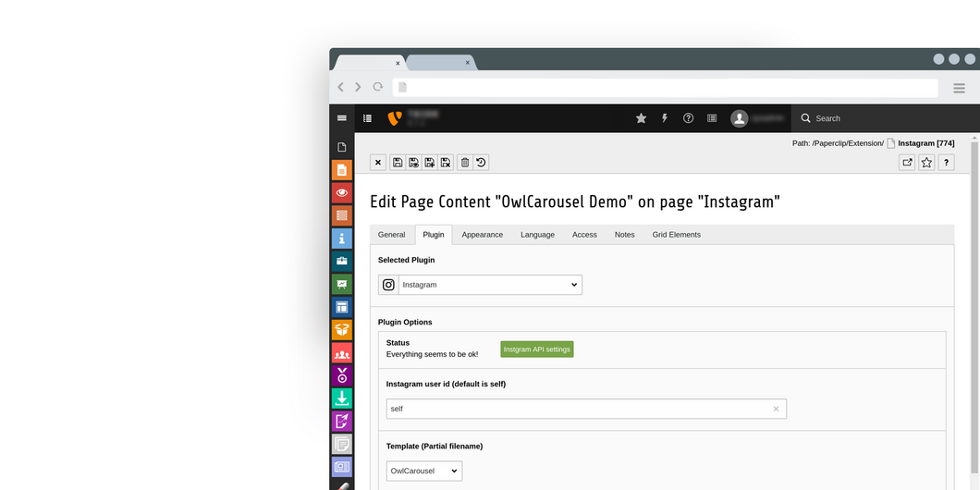
Task: Switch to the Grid Elements tab
Action: [676, 235]
